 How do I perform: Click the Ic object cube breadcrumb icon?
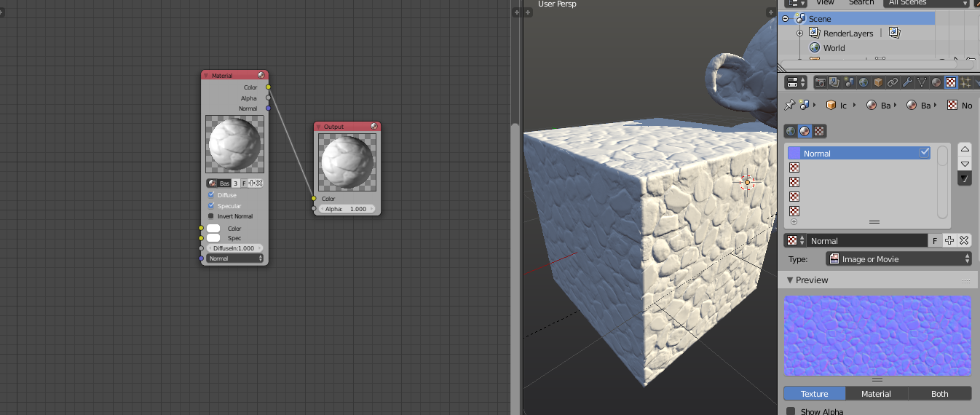coord(831,105)
